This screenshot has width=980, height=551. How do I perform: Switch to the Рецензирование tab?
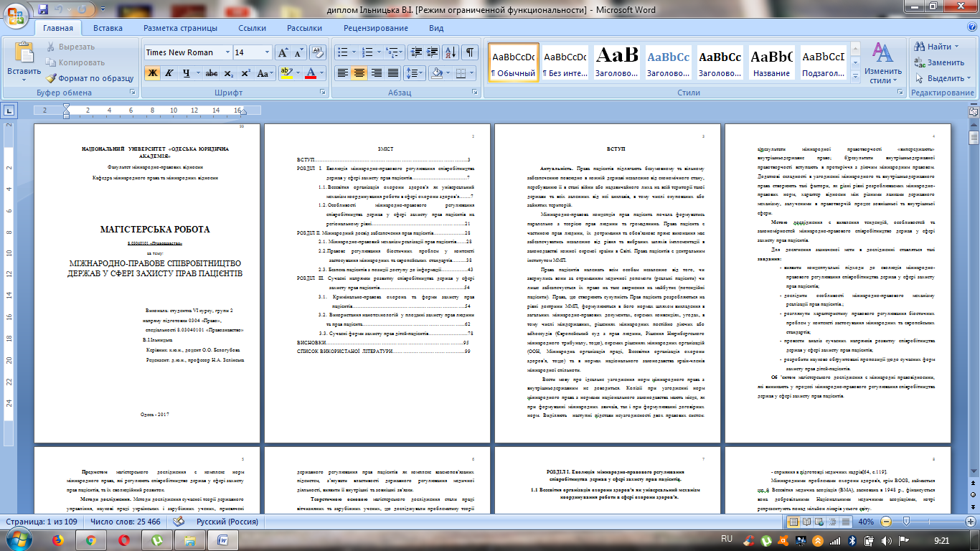pos(375,28)
